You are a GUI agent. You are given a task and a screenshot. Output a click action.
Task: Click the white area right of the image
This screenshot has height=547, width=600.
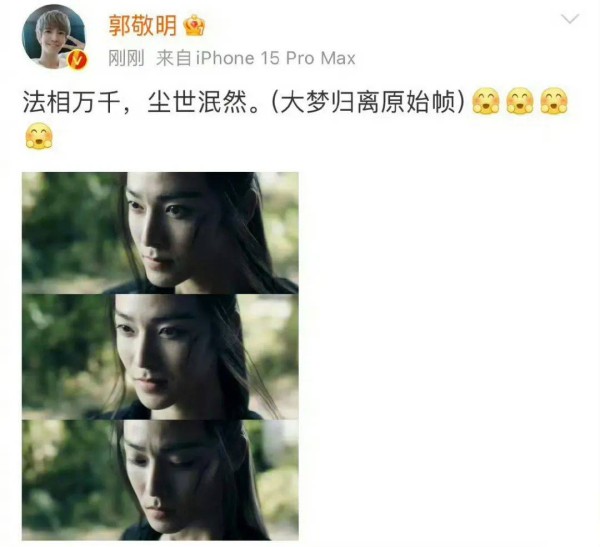[448, 356]
